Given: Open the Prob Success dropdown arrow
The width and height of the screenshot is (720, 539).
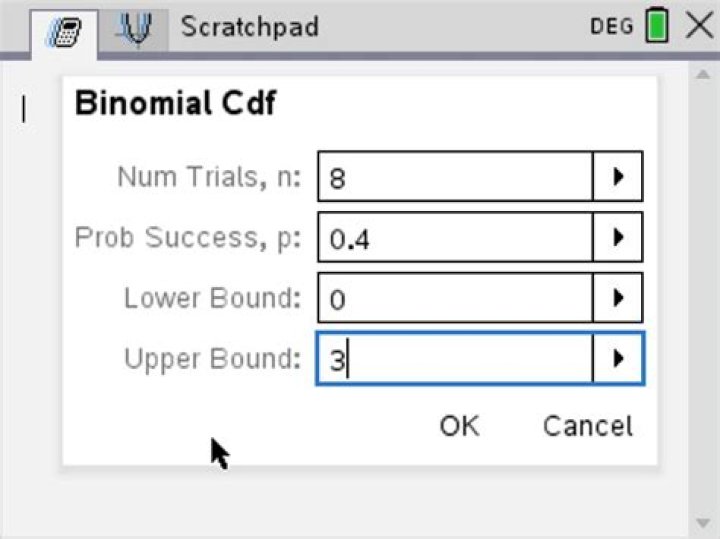Looking at the screenshot, I should [x=618, y=238].
